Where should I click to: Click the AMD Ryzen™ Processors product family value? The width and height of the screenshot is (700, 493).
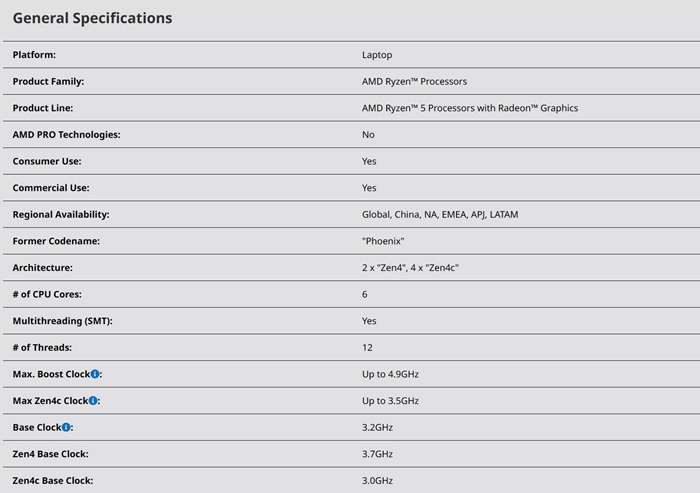point(414,81)
